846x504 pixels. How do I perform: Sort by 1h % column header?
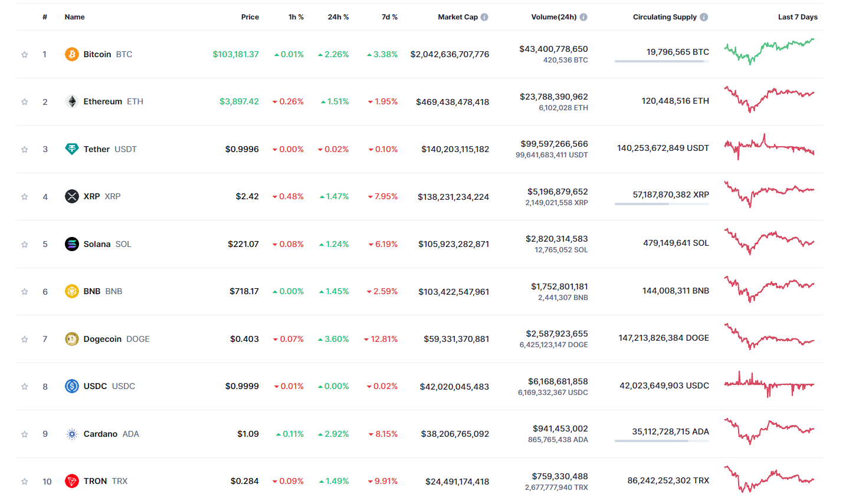click(296, 17)
